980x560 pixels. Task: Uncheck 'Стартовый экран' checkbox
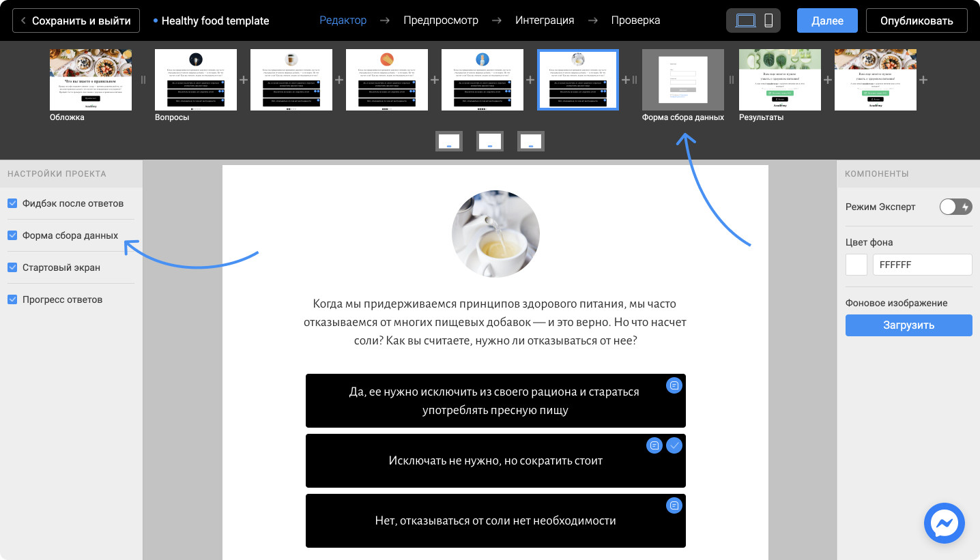[x=12, y=267]
